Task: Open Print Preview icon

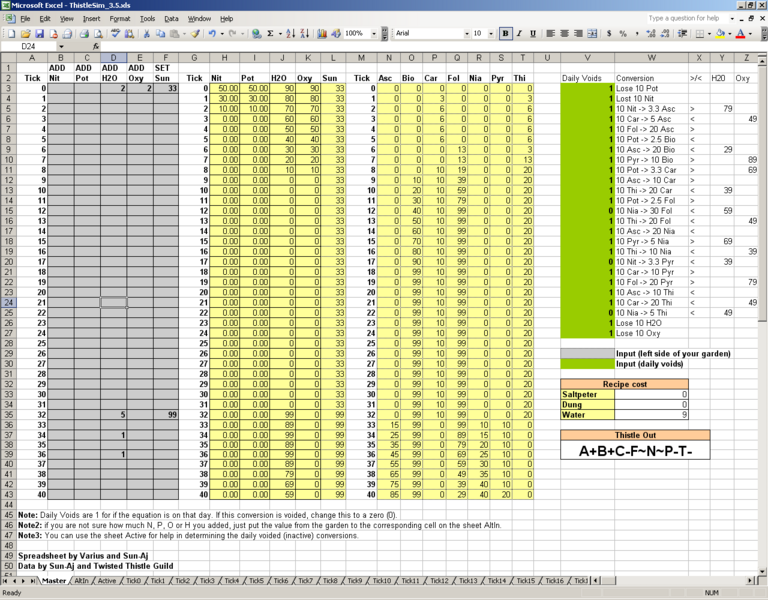Action: point(98,33)
